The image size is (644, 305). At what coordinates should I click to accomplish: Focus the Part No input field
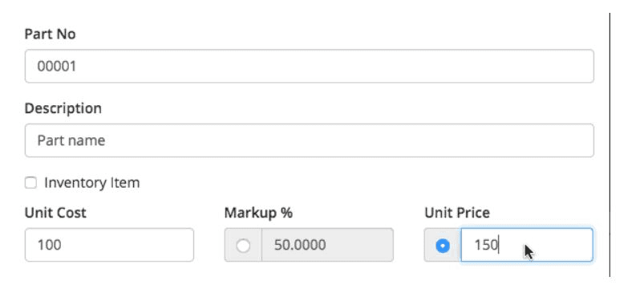coord(310,66)
